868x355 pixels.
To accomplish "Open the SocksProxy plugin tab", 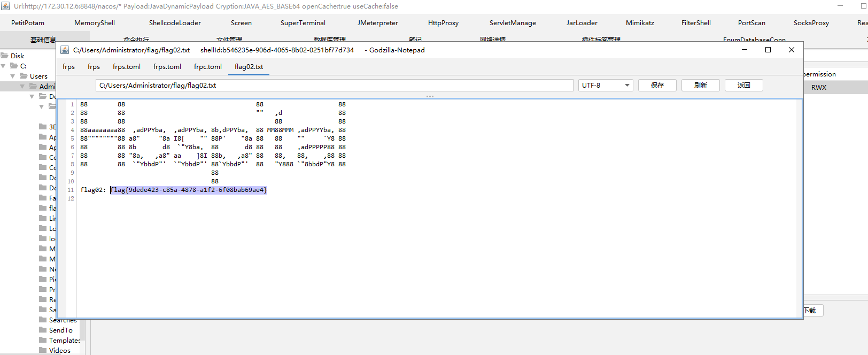I will [811, 23].
